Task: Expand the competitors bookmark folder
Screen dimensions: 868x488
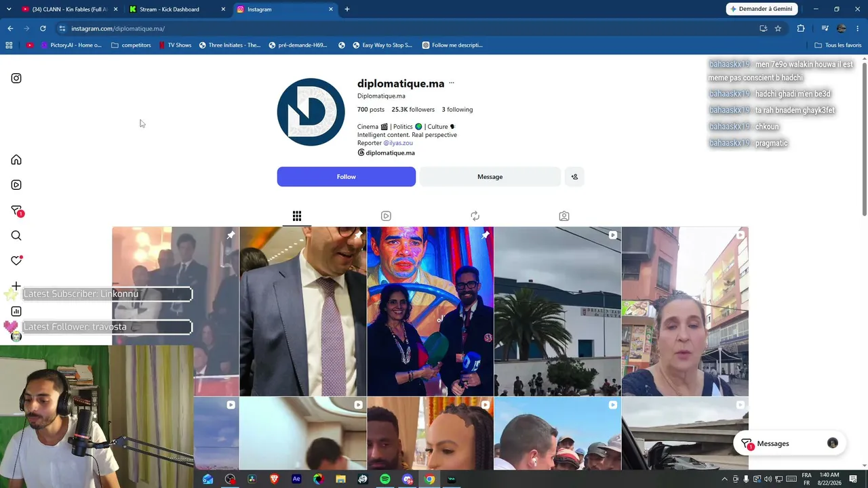Action: pyautogui.click(x=131, y=45)
